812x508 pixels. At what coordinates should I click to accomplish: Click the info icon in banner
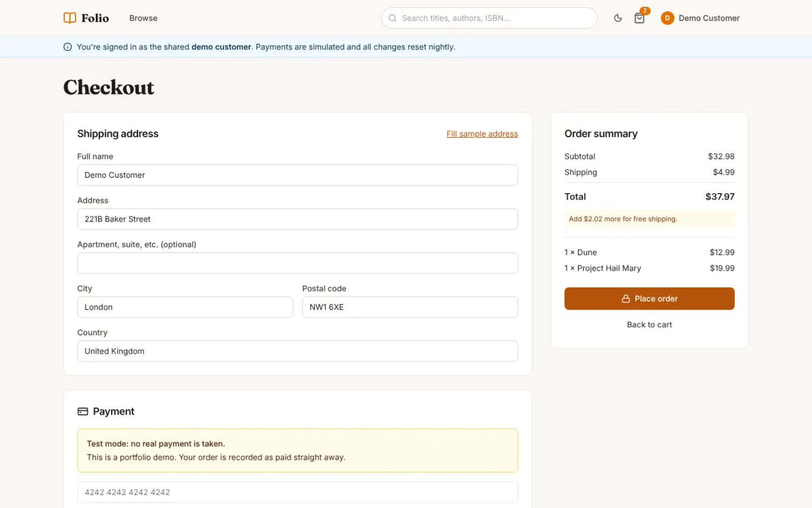coord(67,47)
